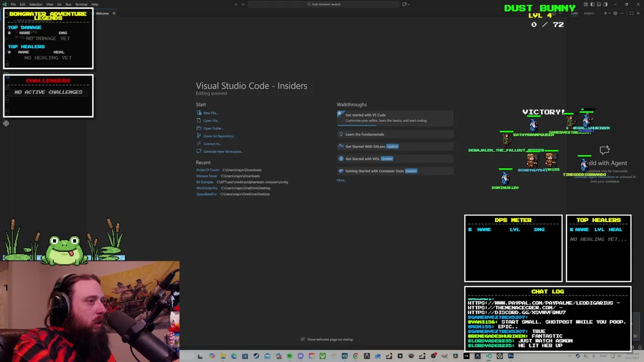Open the Terminal menu

coord(81,4)
